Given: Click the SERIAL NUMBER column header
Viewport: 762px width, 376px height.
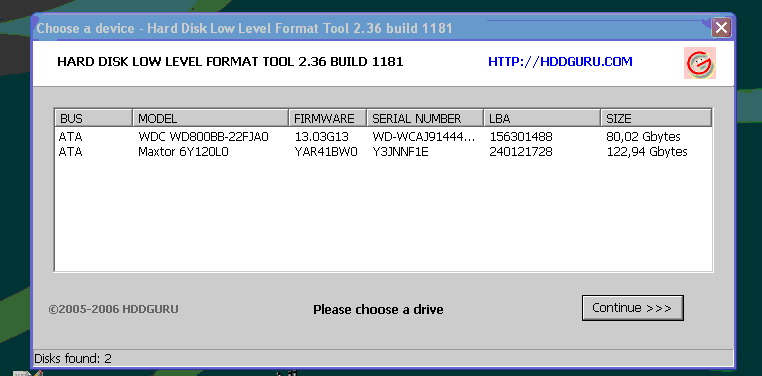Looking at the screenshot, I should pyautogui.click(x=425, y=118).
